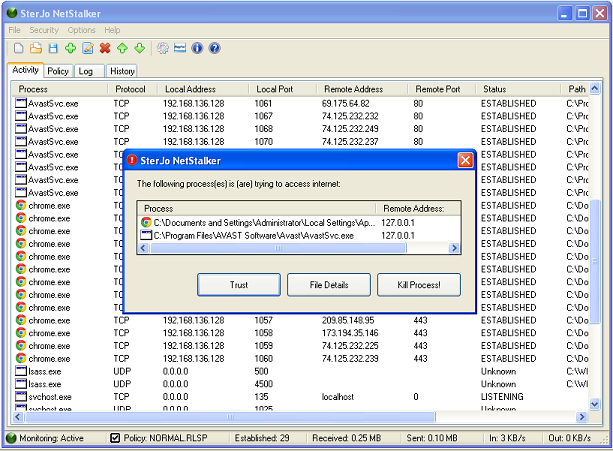The image size is (613, 451).
Task: Click the dialog list horizontal scrollbar thumb
Action: coord(278,248)
